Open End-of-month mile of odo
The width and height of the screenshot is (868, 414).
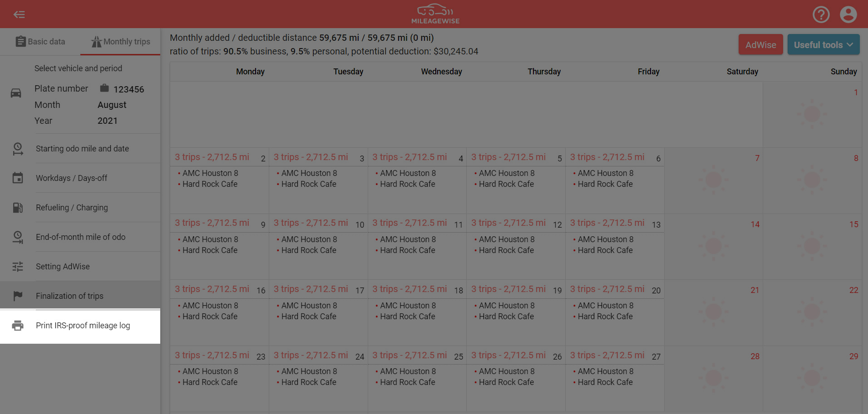(x=81, y=237)
